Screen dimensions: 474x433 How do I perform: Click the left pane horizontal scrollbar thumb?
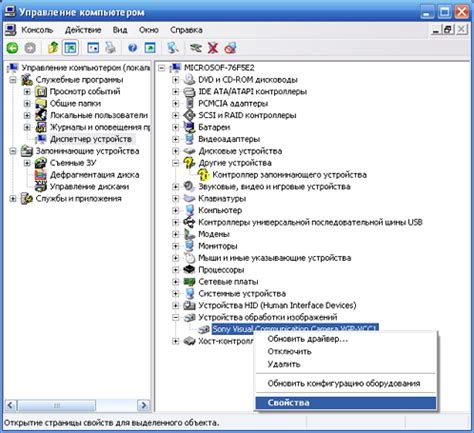point(57,405)
